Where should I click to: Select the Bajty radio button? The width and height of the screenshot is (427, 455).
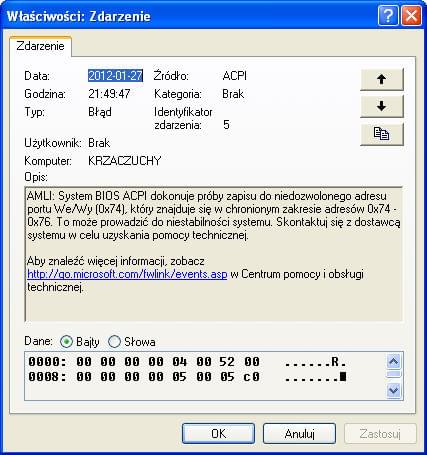pyautogui.click(x=66, y=342)
